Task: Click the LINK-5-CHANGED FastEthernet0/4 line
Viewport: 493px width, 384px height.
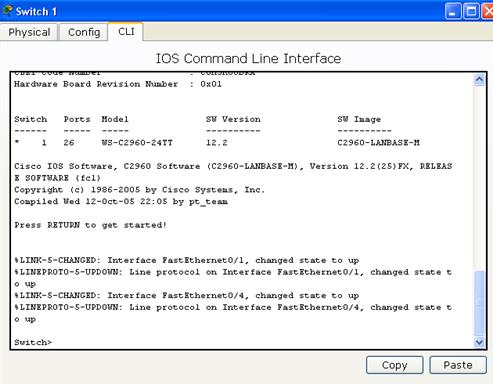Action: pyautogui.click(x=186, y=295)
